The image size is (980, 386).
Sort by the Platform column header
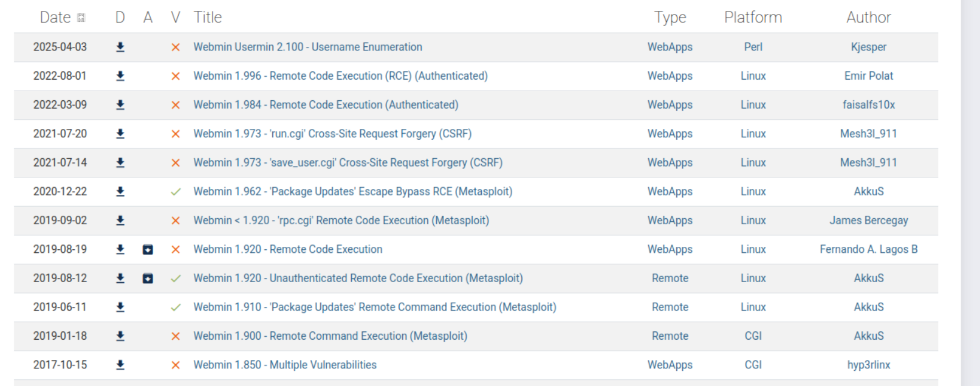click(x=753, y=18)
